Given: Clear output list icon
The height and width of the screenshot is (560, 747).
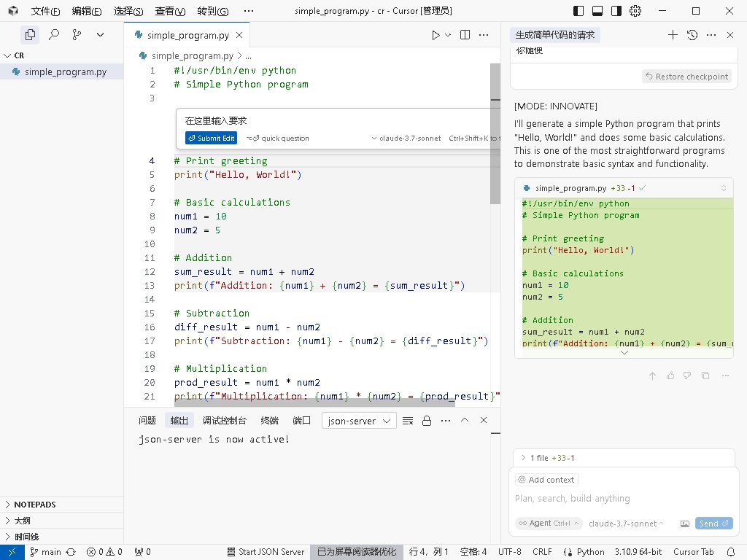Looking at the screenshot, I should point(408,421).
